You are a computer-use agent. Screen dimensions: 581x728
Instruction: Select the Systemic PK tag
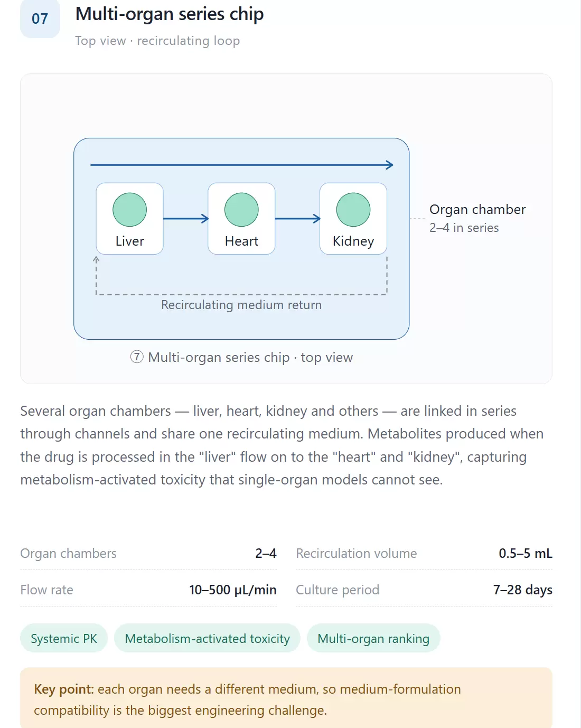tap(64, 638)
